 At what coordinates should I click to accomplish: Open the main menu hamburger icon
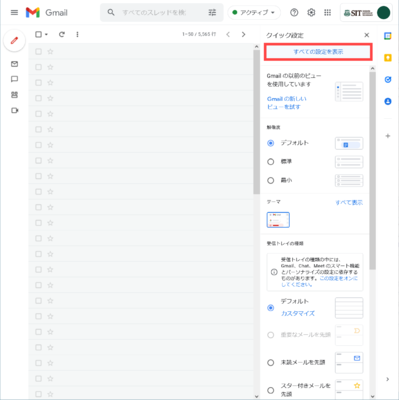pyautogui.click(x=14, y=13)
